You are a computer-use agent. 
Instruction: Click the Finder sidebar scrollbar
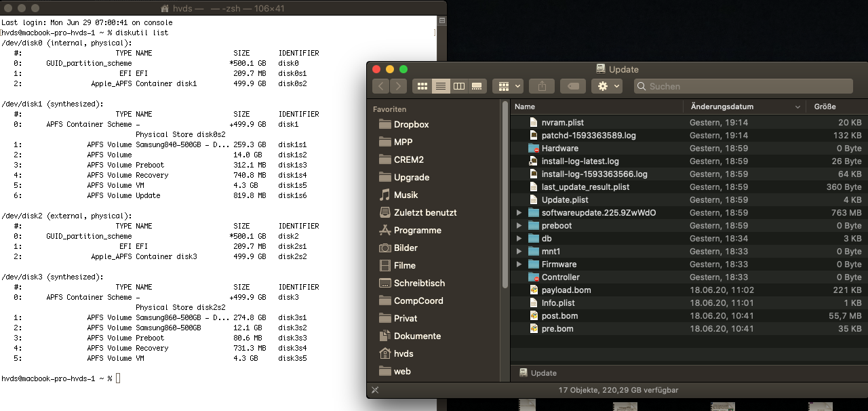[505, 195]
